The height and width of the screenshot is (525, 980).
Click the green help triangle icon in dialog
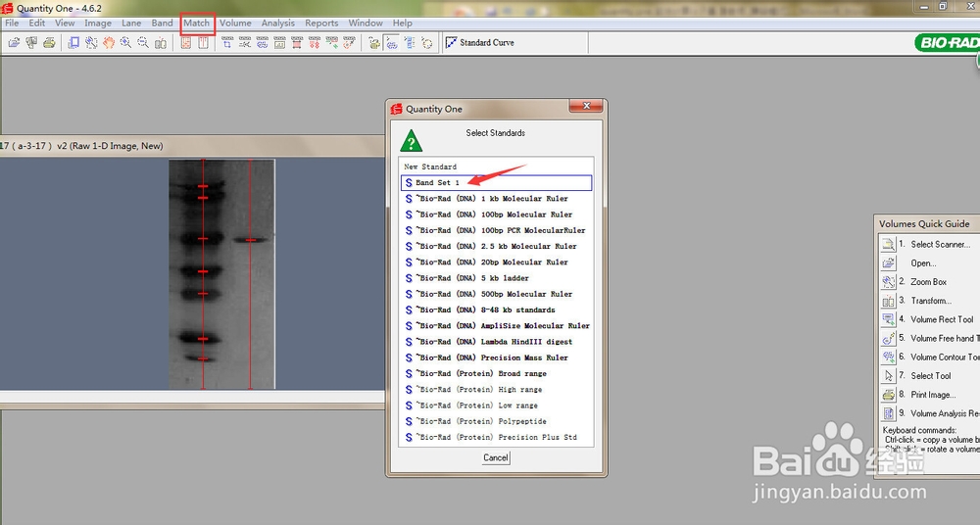(412, 142)
